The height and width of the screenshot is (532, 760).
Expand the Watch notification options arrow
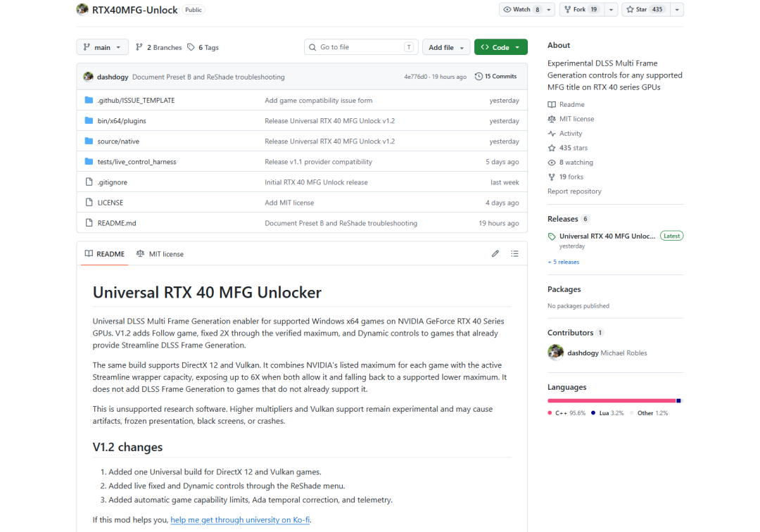pyautogui.click(x=549, y=9)
